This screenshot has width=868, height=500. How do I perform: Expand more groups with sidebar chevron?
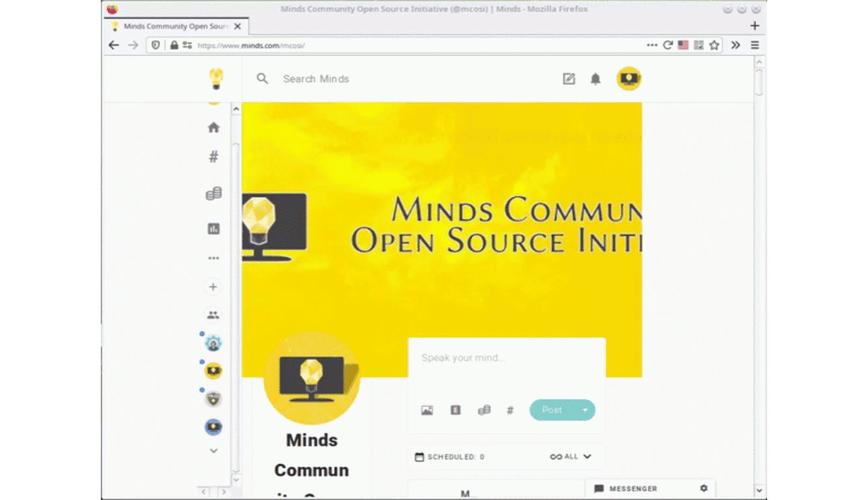[213, 451]
